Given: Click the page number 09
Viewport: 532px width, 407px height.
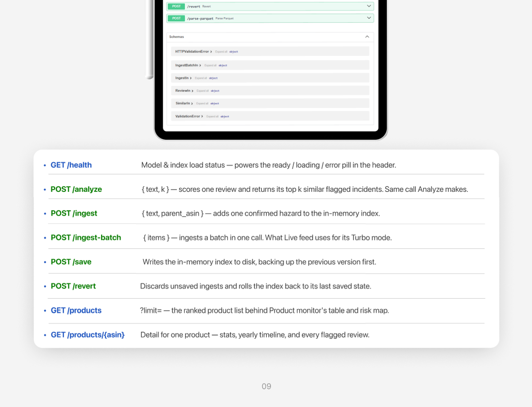Looking at the screenshot, I should click(266, 387).
